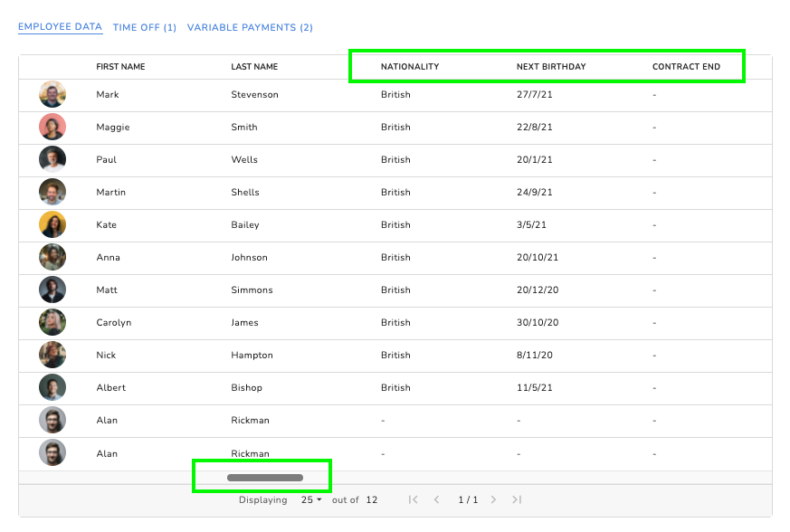
Task: Click Nick Hampton's profile photo
Action: [52, 355]
